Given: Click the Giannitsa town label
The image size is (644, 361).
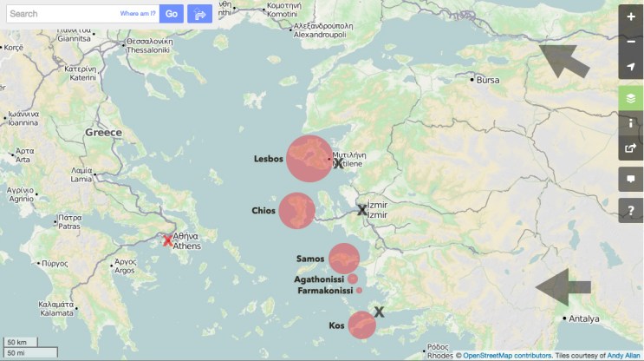Looking at the screenshot, I should [74, 35].
